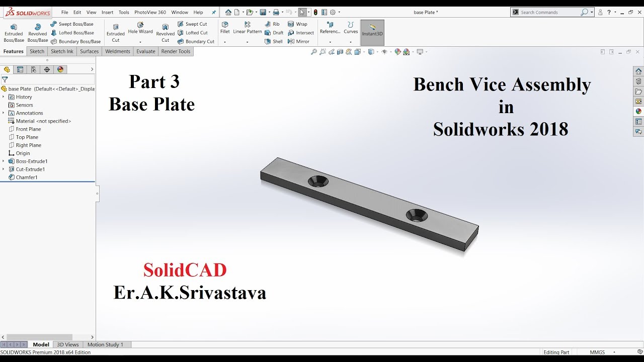Select the Linear Pattern tool
644x362 pixels.
248,28
